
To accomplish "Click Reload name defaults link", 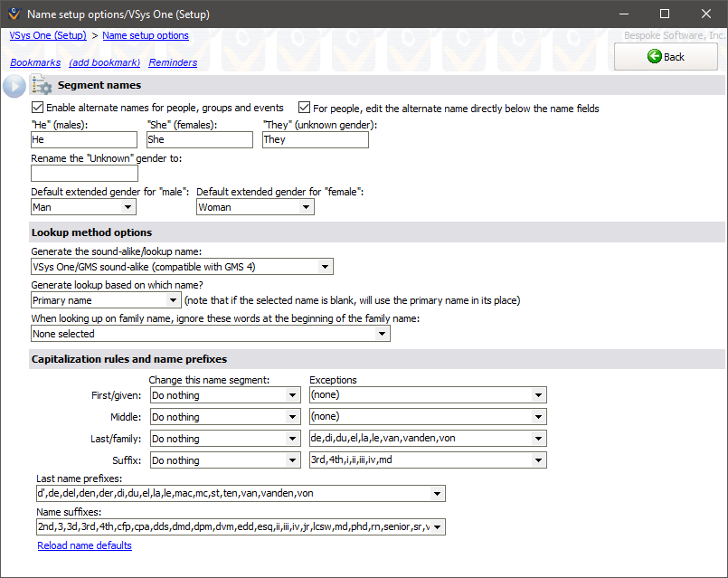I will [x=84, y=545].
